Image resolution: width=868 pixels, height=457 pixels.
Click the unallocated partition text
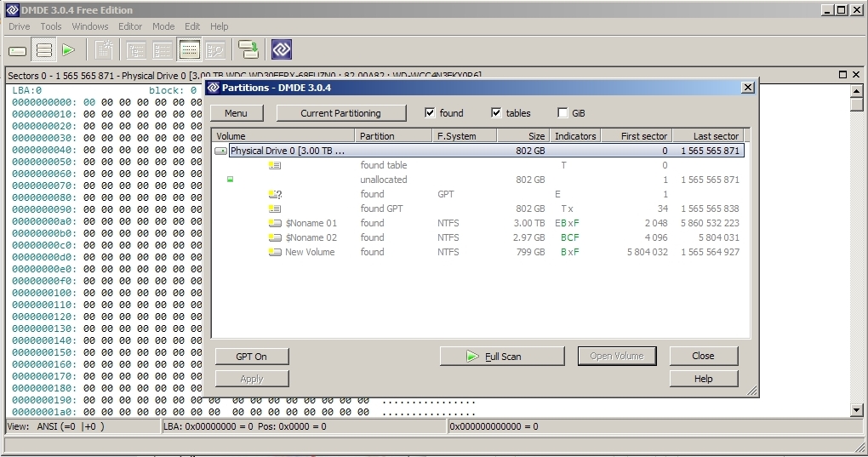coord(384,180)
